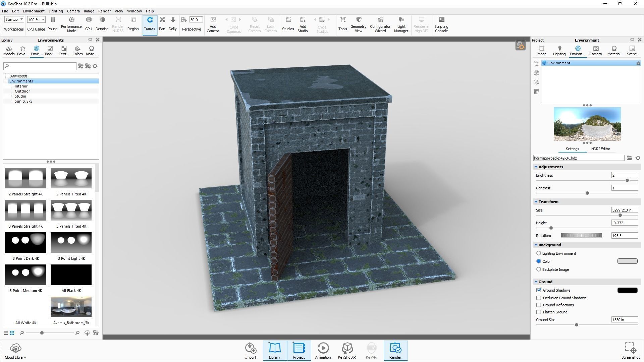
Task: Open the Lighting menu
Action: click(x=56, y=11)
